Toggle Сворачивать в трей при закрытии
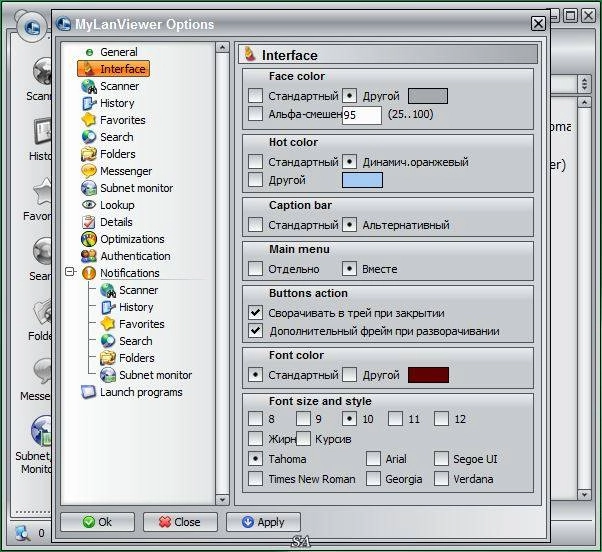Viewport: 602px width, 552px height. click(x=255, y=313)
